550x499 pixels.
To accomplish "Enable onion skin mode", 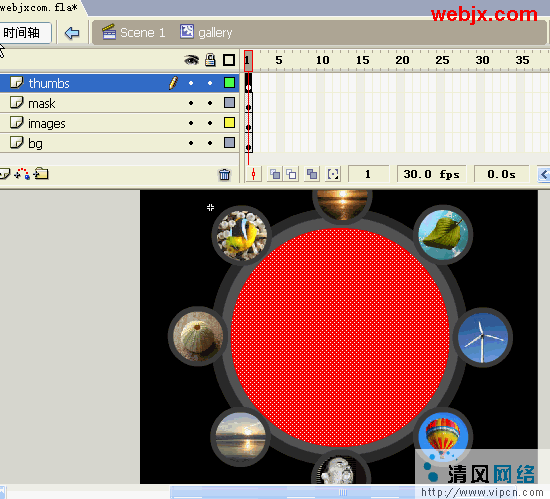I will [275, 174].
